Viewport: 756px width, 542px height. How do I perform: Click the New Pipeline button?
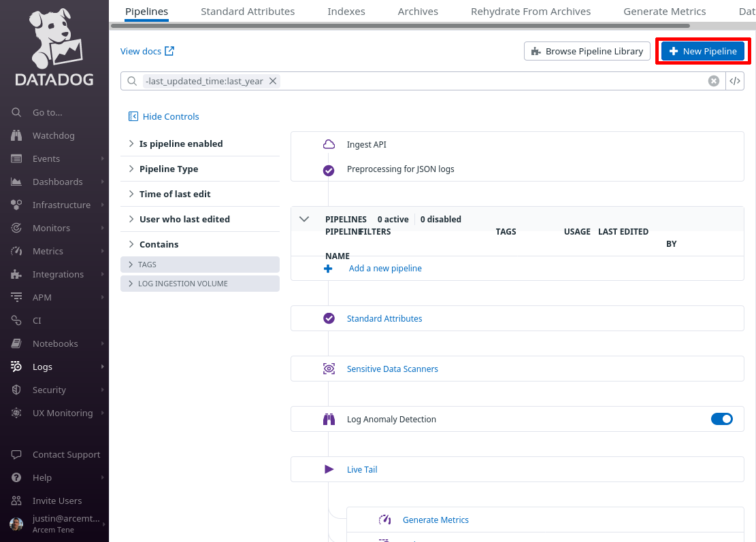[703, 51]
